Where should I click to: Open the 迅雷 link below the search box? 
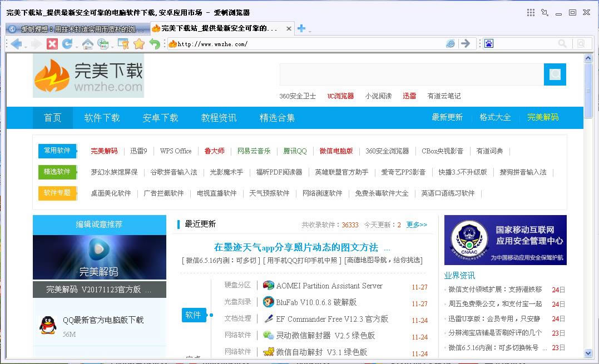[409, 96]
